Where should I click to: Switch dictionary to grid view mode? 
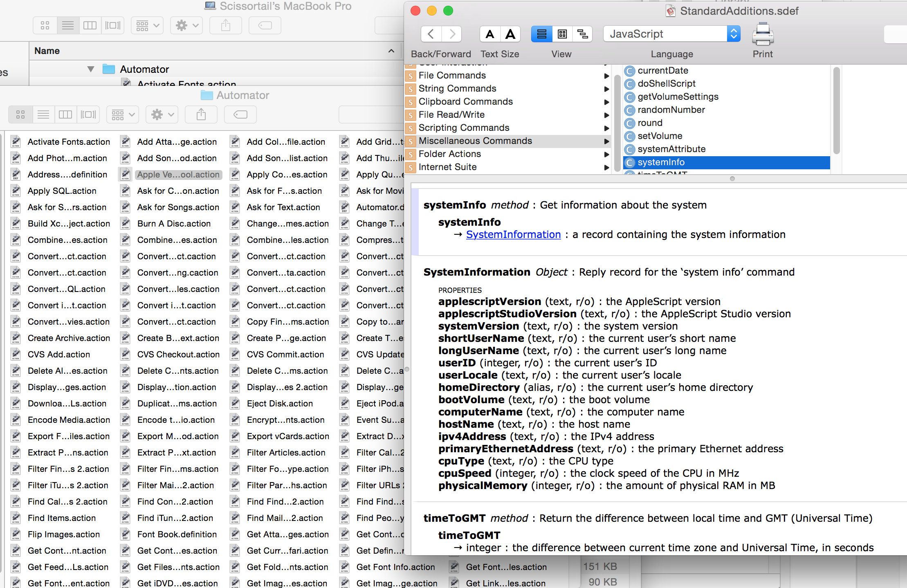click(562, 34)
